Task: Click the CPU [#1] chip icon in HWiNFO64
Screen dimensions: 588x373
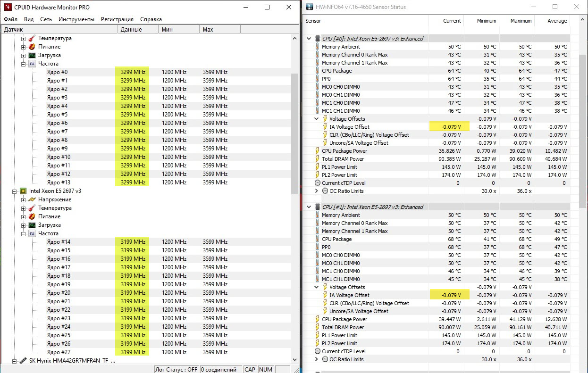Action: [317, 207]
